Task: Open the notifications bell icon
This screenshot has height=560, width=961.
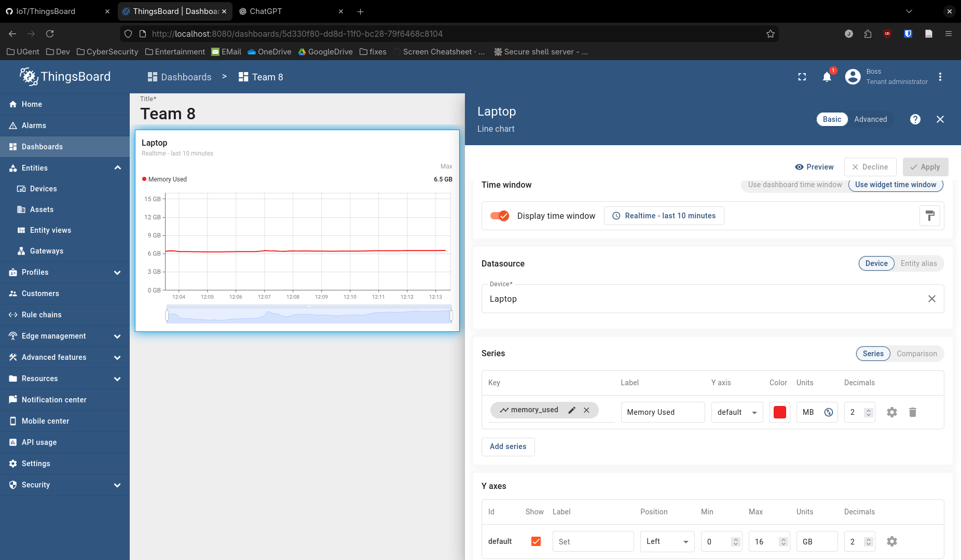Action: tap(827, 77)
